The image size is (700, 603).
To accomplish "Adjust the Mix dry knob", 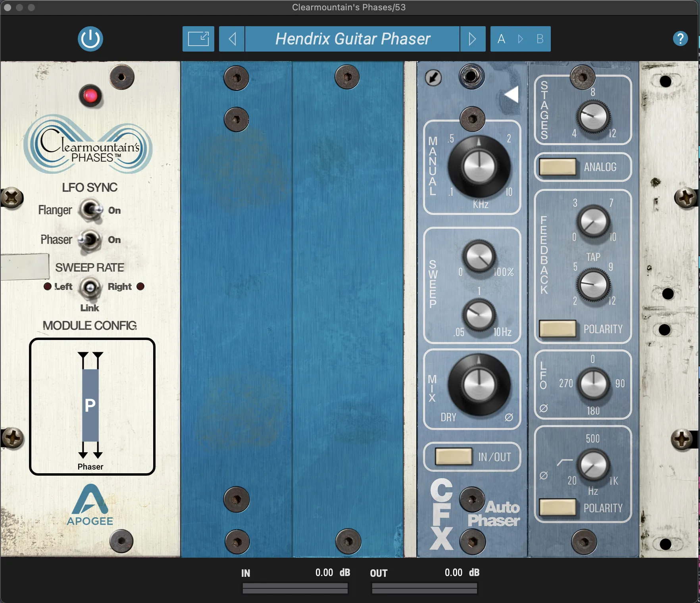I will pyautogui.click(x=479, y=385).
